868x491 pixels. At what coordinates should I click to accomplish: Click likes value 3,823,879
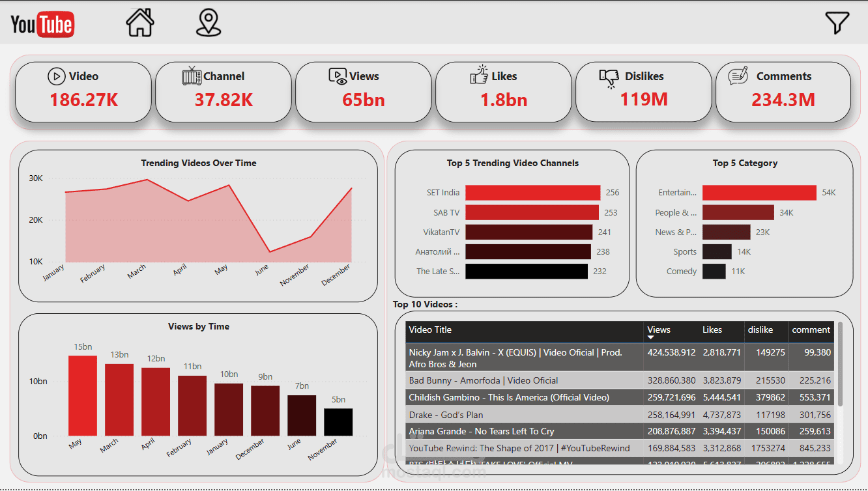point(721,380)
